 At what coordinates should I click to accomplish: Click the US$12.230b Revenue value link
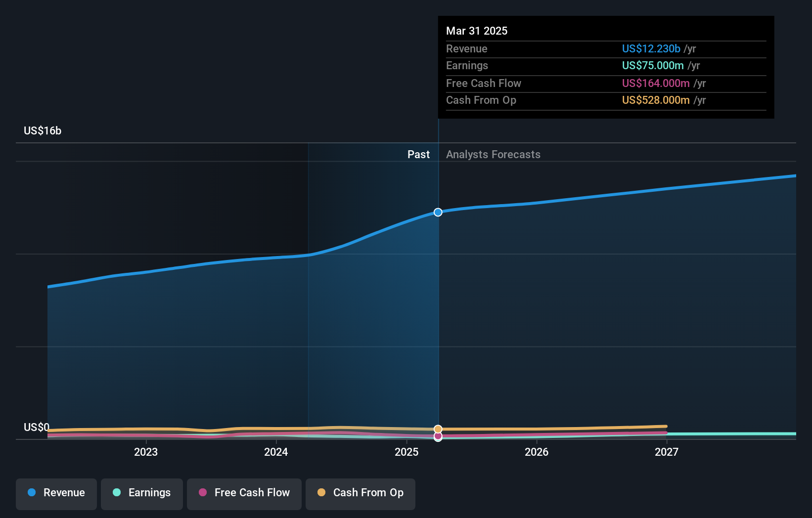tap(651, 48)
